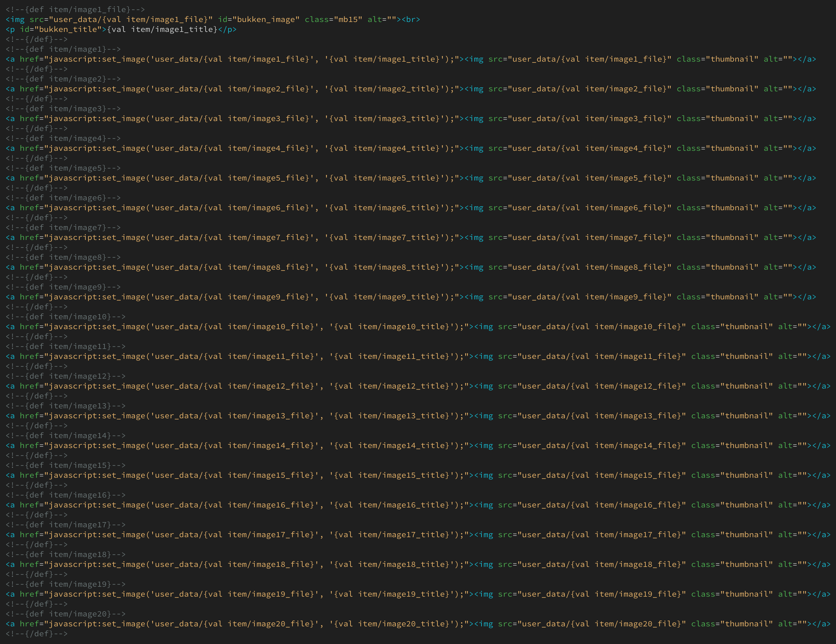This screenshot has height=644, width=836.
Task: Click the anchor line referencing image12_file
Action: pyautogui.click(x=418, y=386)
